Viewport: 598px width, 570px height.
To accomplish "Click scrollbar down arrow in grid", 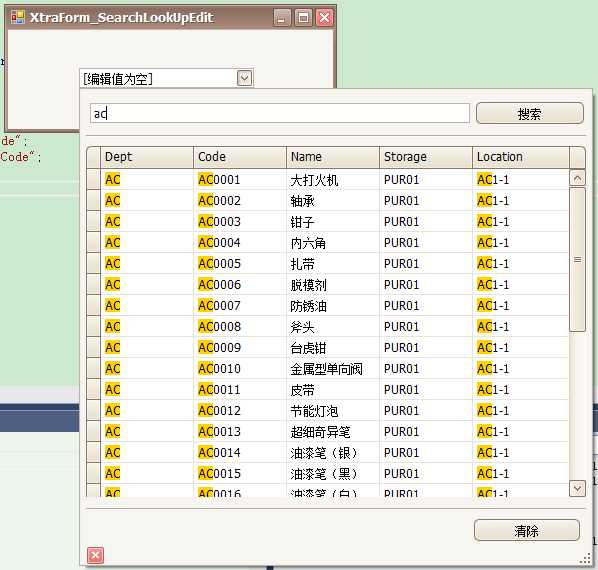I will tap(577, 488).
